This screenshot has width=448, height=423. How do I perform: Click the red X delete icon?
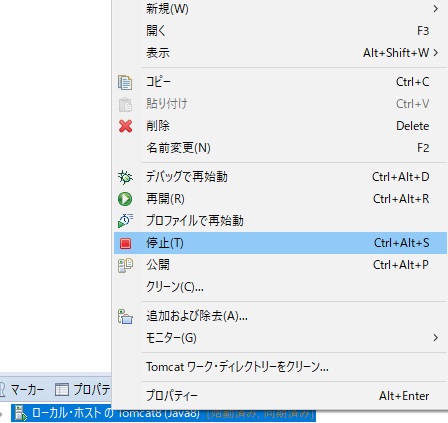pyautogui.click(x=125, y=126)
